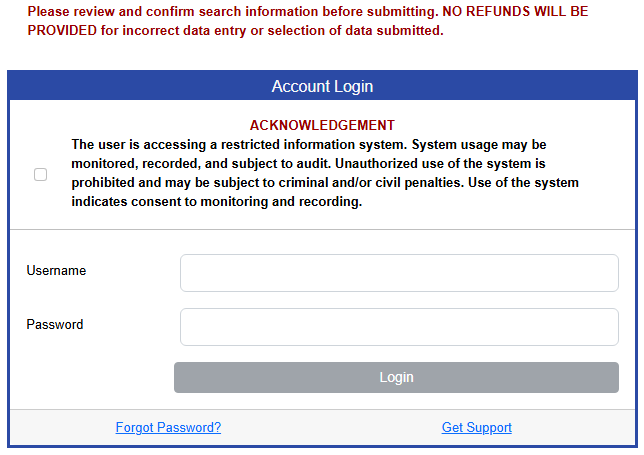
Task: Click the Username label text
Action: pyautogui.click(x=56, y=271)
